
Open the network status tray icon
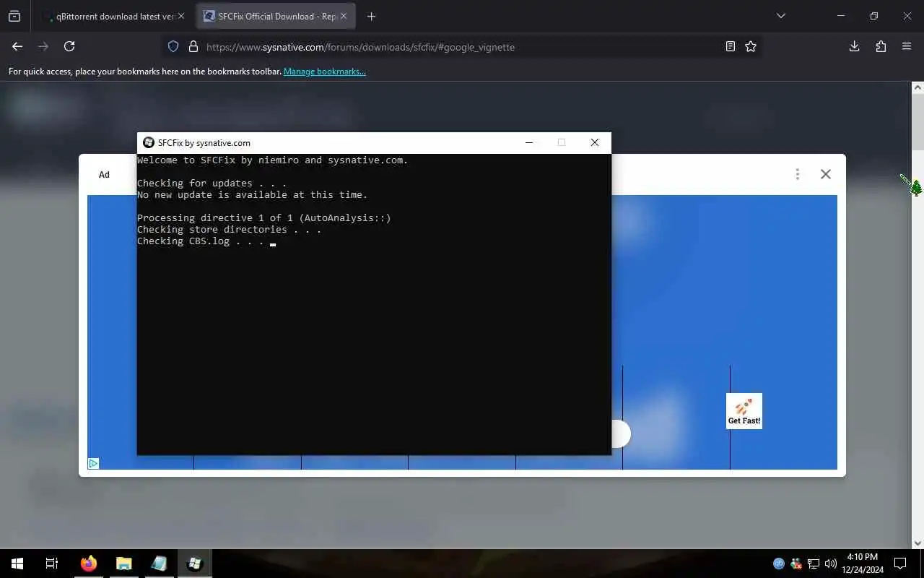coord(814,564)
